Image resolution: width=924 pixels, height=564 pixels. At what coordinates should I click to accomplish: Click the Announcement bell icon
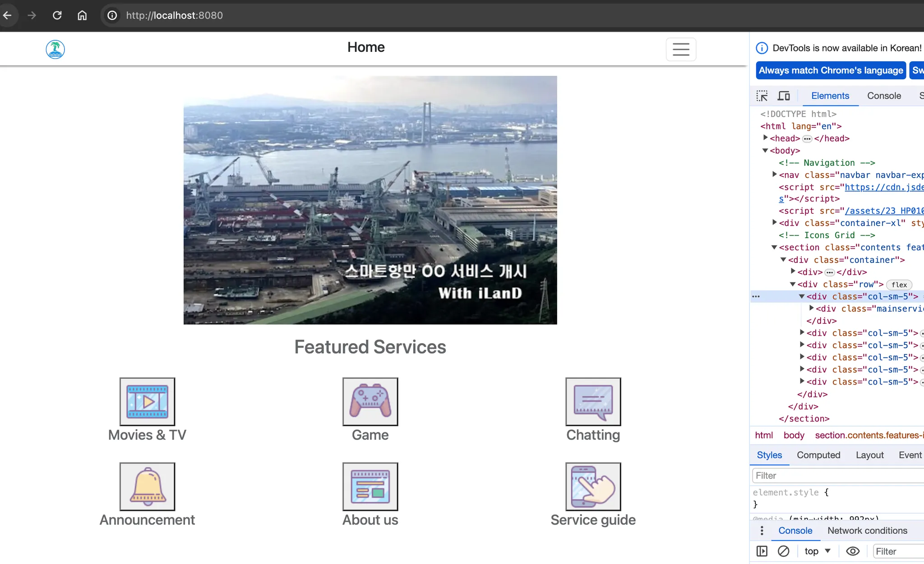coord(147,486)
